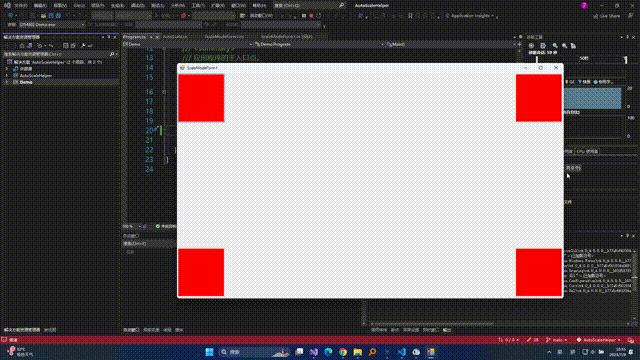
Task: Click the search icon in Solution Explorer
Action: pyautogui.click(x=111, y=54)
